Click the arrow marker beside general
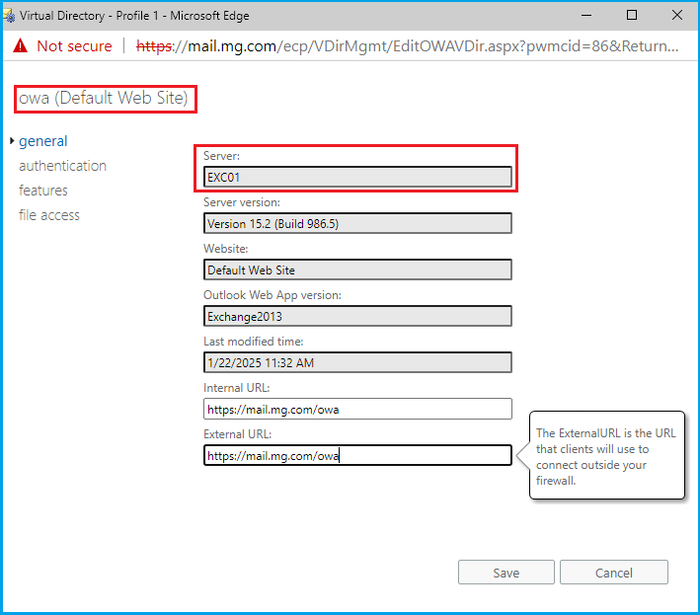This screenshot has width=700, height=615. click(x=12, y=142)
